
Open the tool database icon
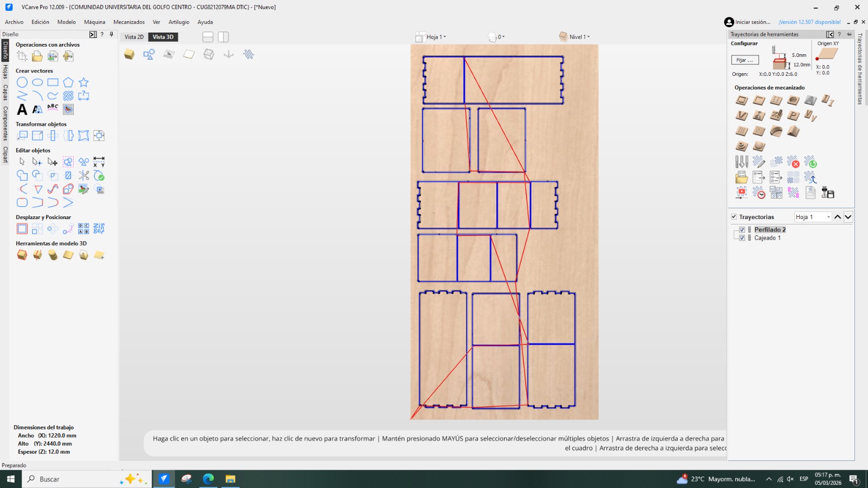(x=742, y=162)
